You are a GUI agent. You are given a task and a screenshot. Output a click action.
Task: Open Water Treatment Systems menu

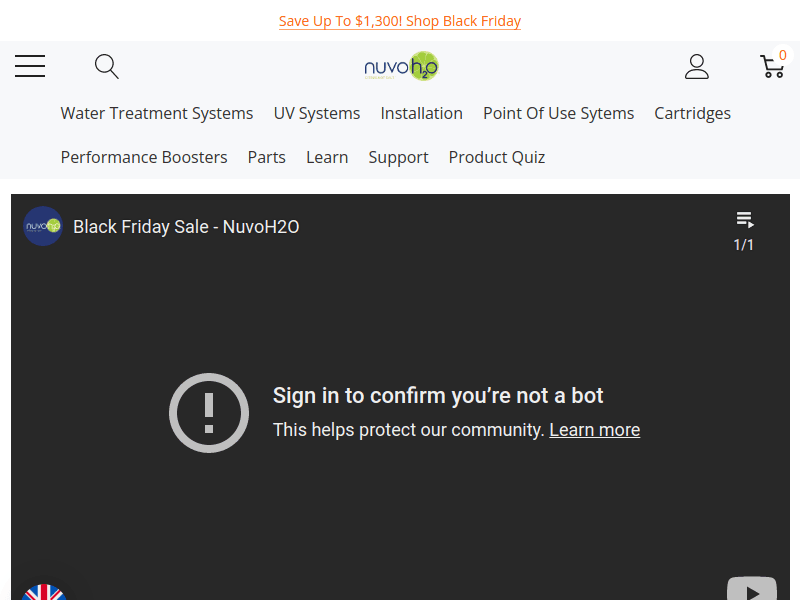pos(157,113)
